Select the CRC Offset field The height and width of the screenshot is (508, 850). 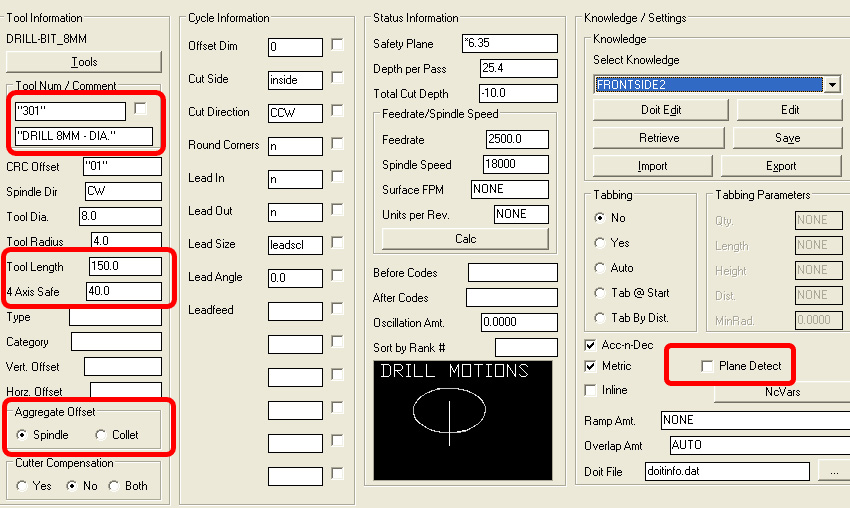point(123,166)
